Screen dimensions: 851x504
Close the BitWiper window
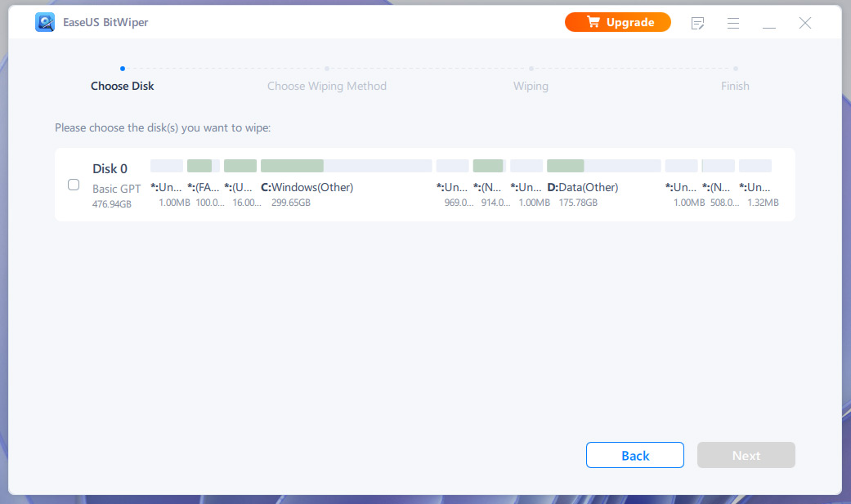click(805, 23)
